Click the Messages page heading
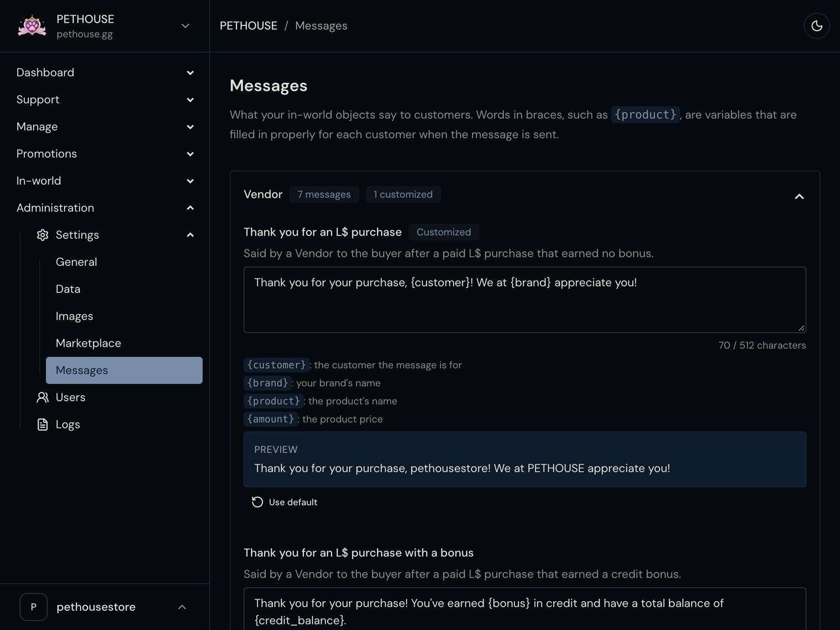 [x=269, y=86]
